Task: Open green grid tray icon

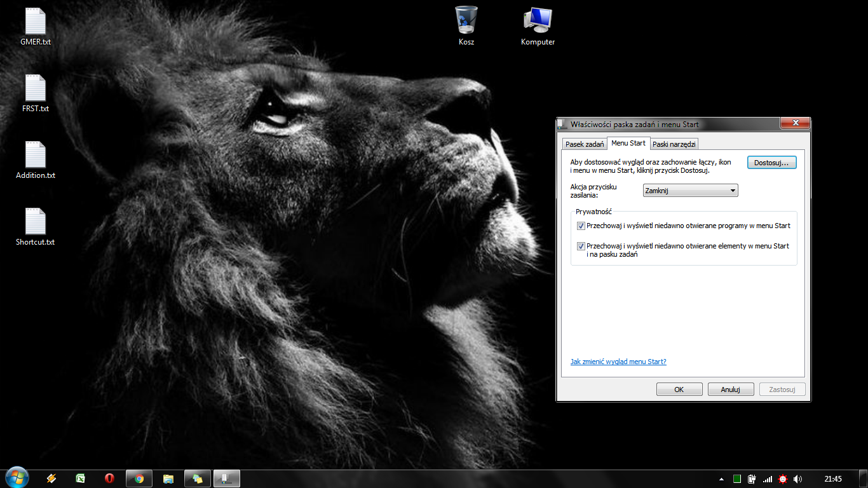Action: coord(737,479)
